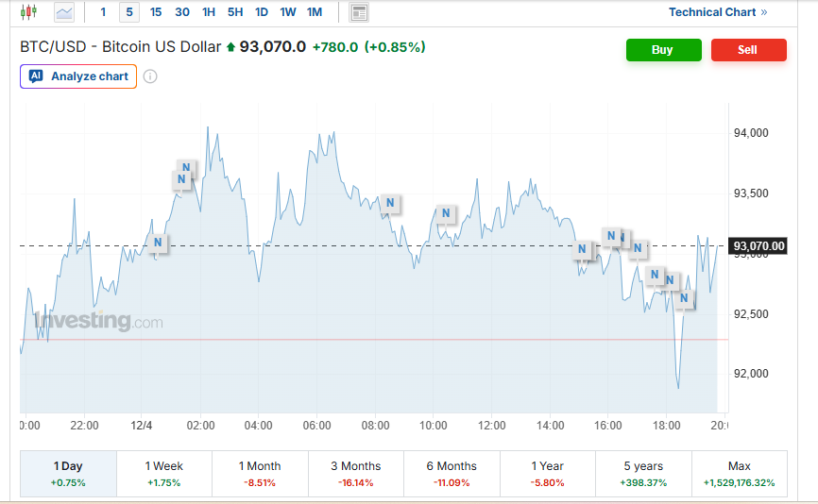Select the 1 Week range tab
Viewport: 818px width, 504px height.
tap(164, 474)
